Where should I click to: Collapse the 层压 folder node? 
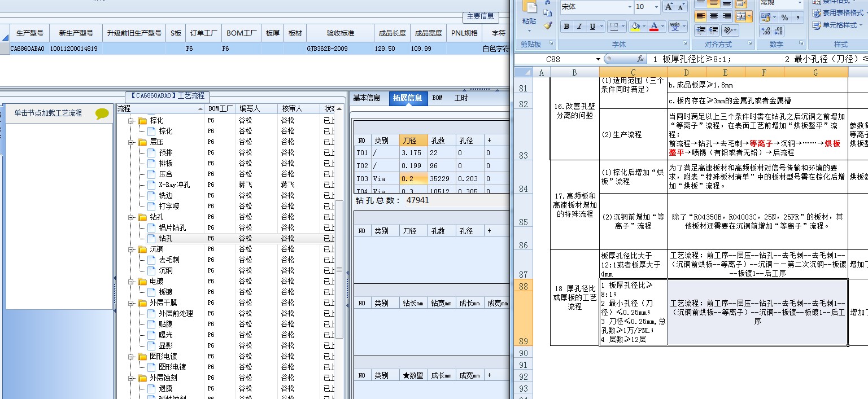[132, 142]
